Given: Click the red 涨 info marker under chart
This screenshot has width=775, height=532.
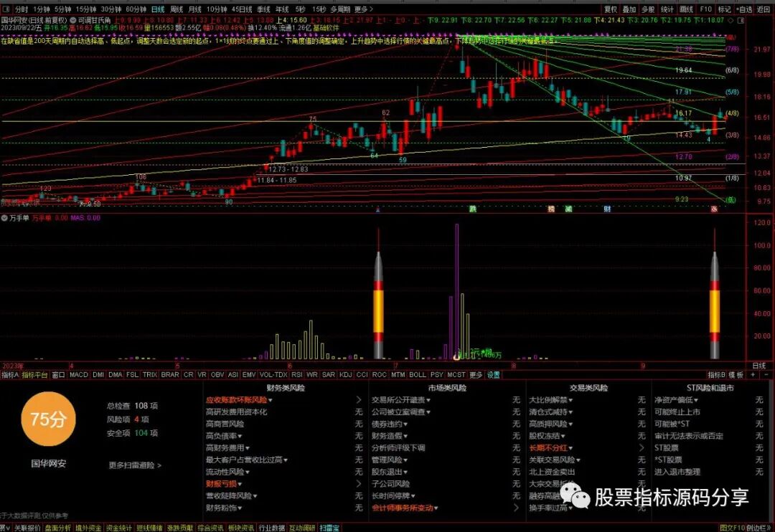Looking at the screenshot, I should [714, 209].
